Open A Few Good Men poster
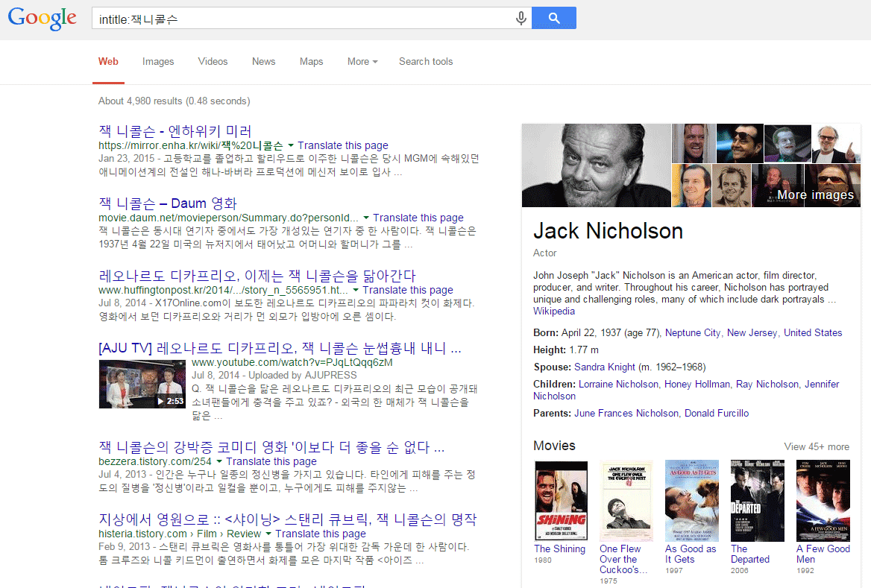The width and height of the screenshot is (871, 588). click(x=823, y=501)
